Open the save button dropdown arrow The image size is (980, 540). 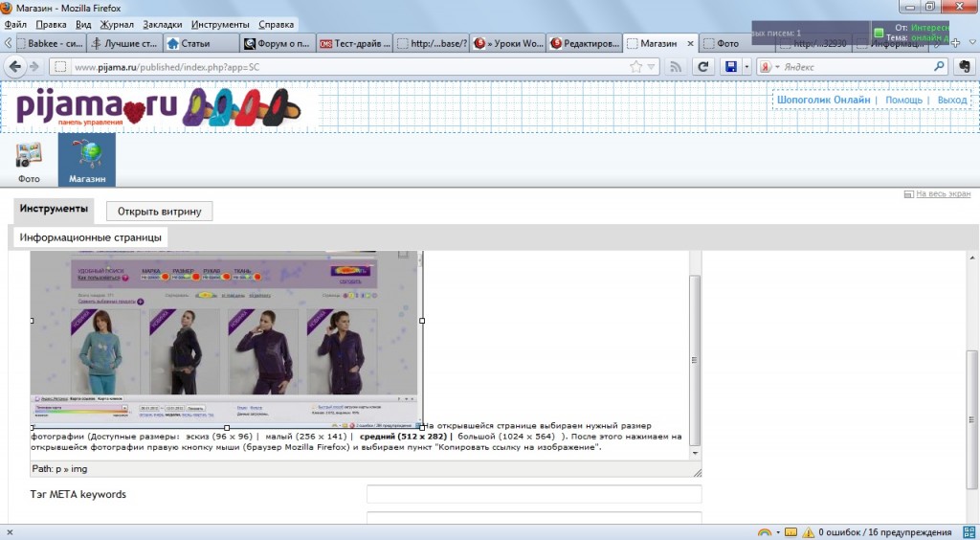click(x=746, y=67)
